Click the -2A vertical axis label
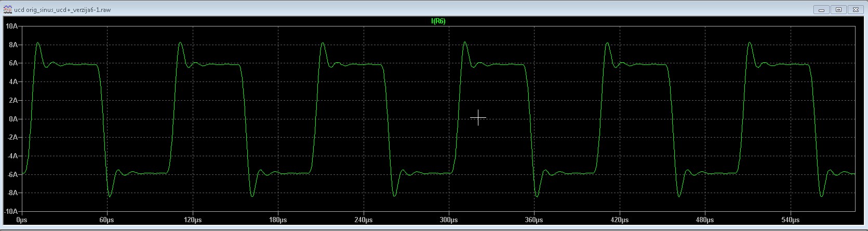 pos(12,138)
